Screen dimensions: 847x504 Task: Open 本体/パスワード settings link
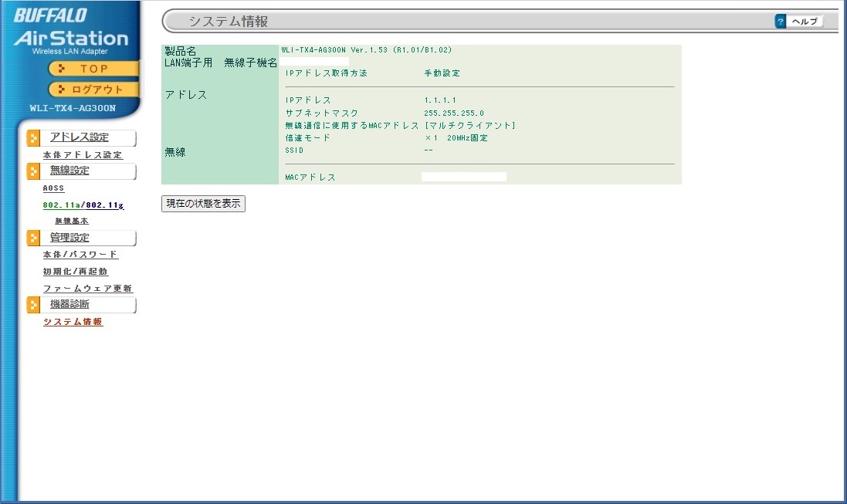click(x=80, y=255)
